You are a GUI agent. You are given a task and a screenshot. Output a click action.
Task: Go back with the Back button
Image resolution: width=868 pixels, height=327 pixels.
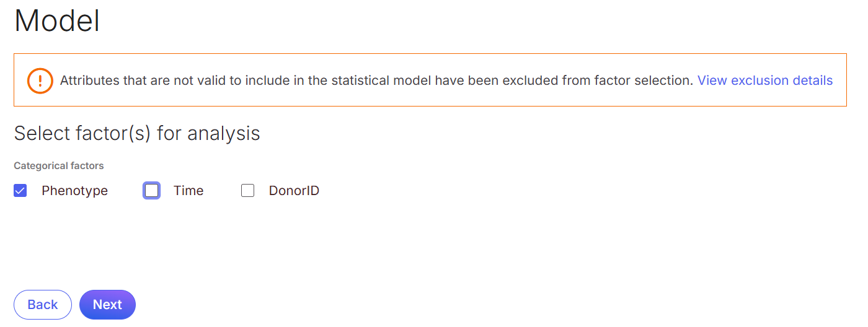pyautogui.click(x=43, y=305)
